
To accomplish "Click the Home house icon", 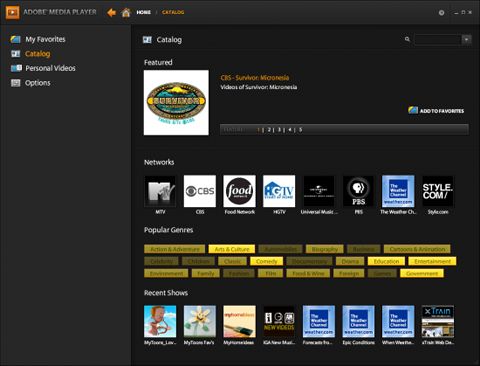I will tap(126, 13).
